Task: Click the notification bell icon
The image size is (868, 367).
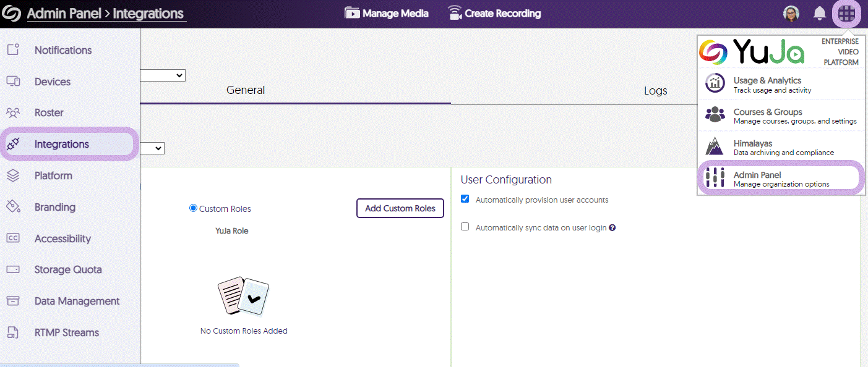Action: (820, 13)
